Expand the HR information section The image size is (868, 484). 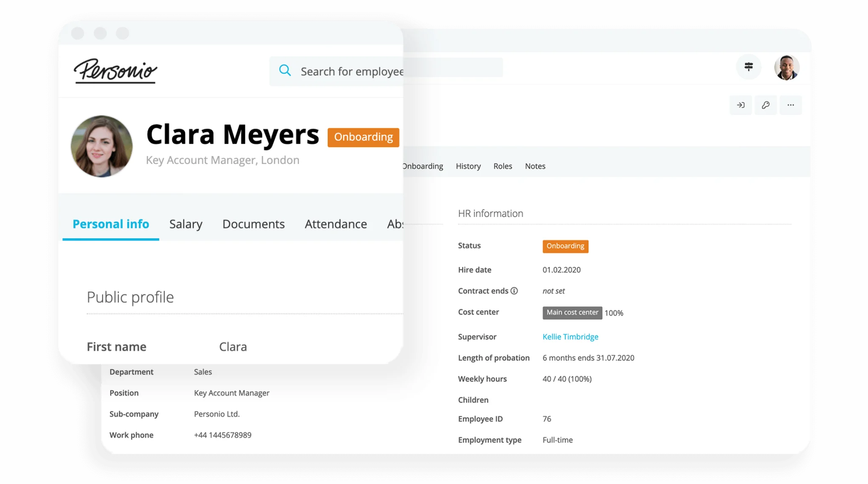[490, 213]
